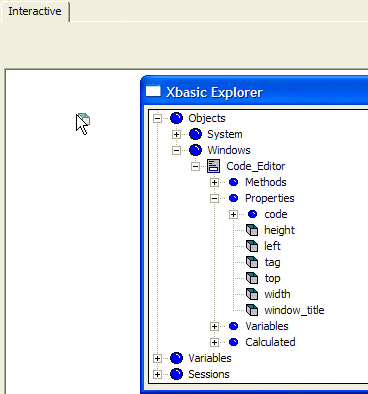Click the blue sphere icon beside Windows
Image resolution: width=368 pixels, height=394 pixels.
click(x=195, y=150)
